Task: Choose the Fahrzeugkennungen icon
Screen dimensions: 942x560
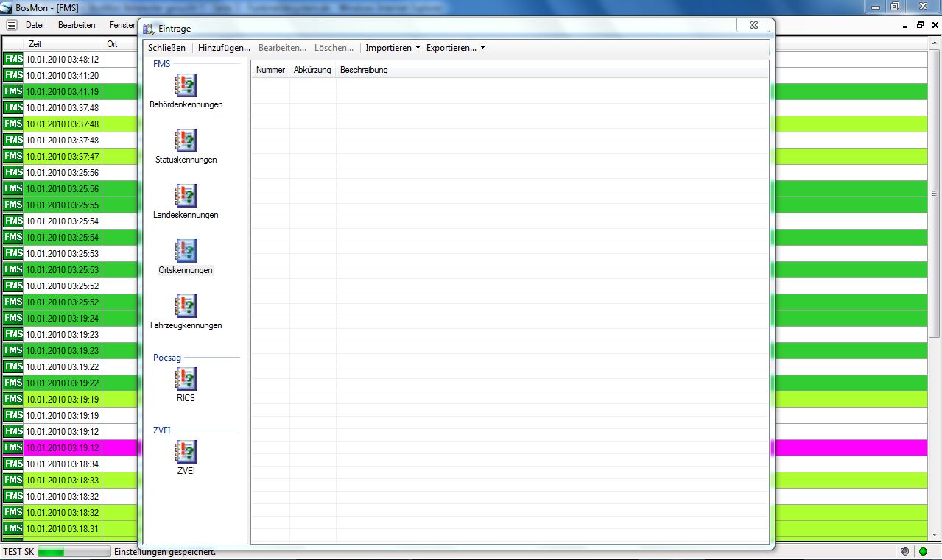Action: [x=186, y=306]
